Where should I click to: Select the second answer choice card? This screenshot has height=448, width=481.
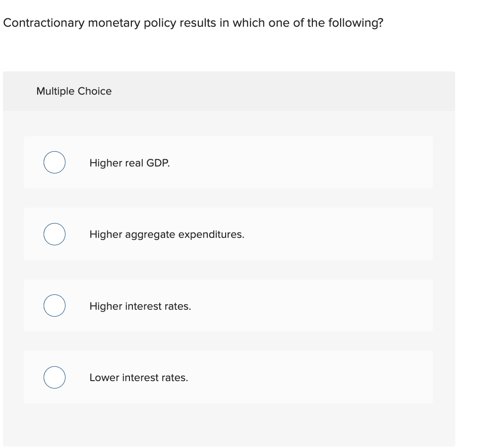click(228, 234)
